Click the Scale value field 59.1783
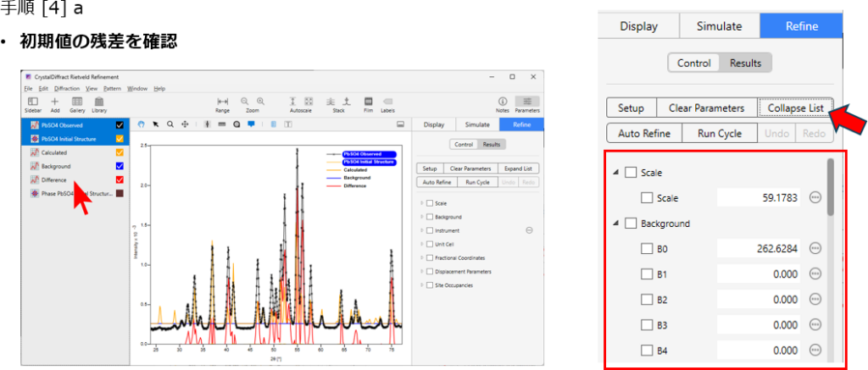 [758, 197]
